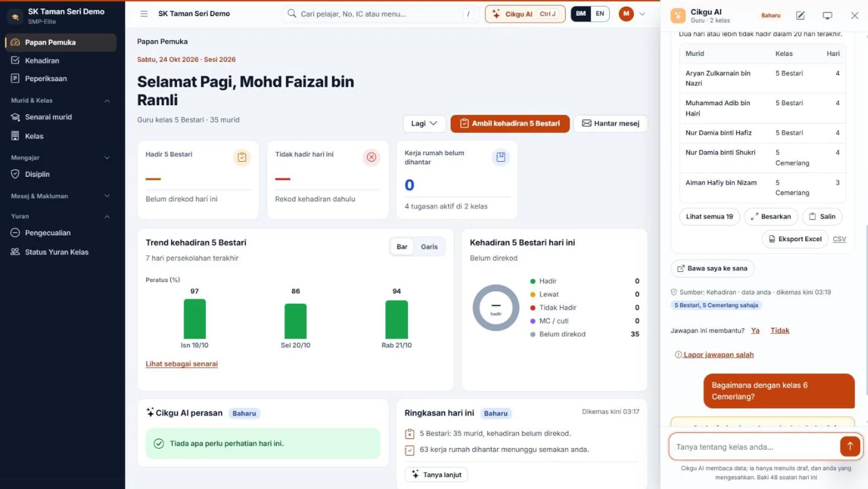Click the school logo icon in sidebar
Screen dimensions: 868x489
pos(15,16)
